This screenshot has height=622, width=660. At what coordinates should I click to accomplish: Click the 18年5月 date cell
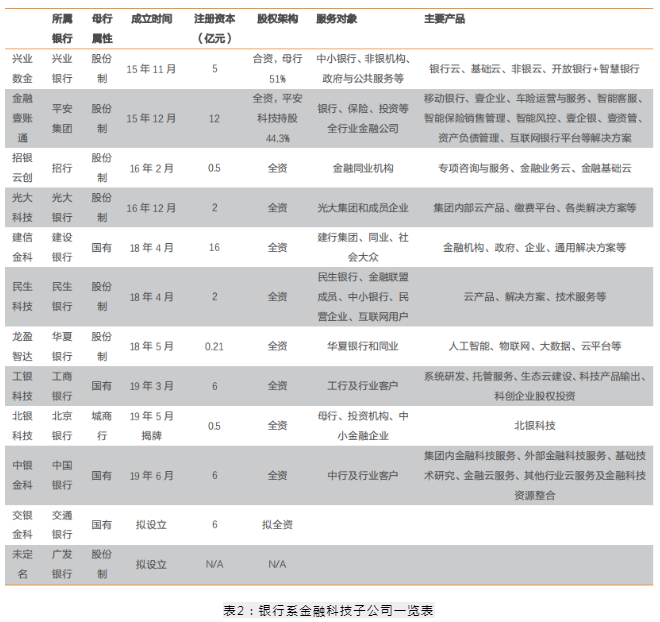coord(151,346)
